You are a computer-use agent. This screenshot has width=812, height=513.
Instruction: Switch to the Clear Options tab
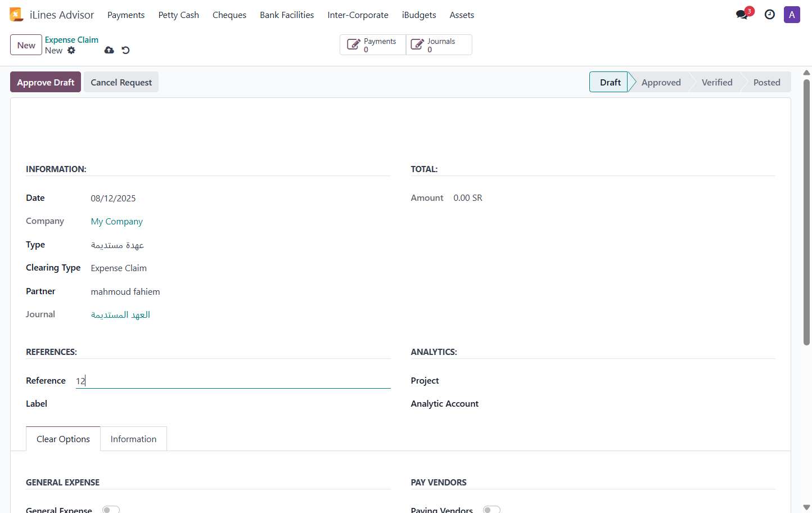click(x=63, y=439)
